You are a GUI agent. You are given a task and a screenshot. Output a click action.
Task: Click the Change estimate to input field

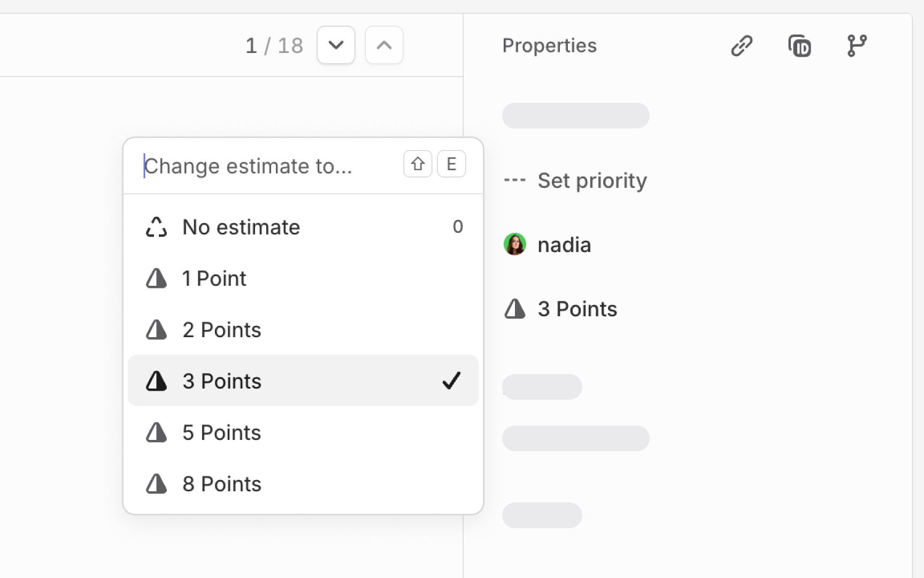[x=249, y=166]
